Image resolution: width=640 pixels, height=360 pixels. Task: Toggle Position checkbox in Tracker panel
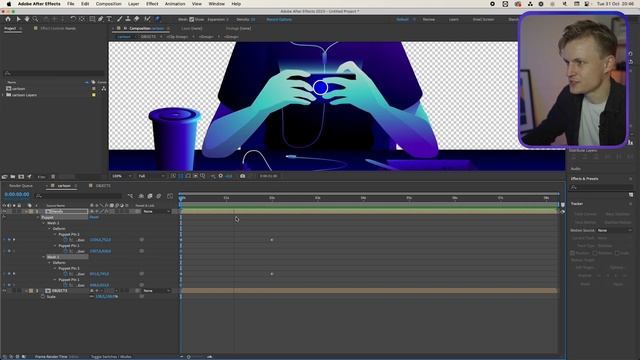coord(572,253)
